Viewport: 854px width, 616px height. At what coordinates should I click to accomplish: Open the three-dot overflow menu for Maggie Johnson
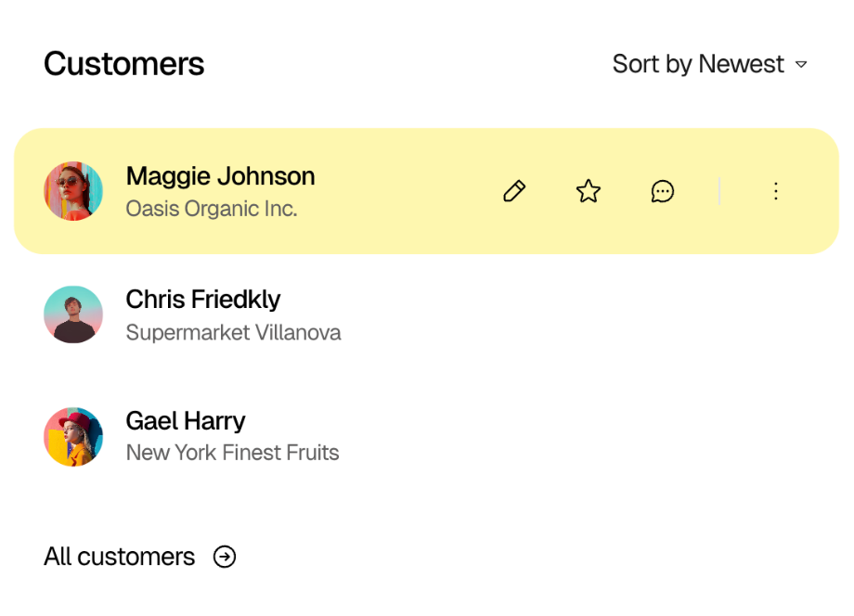click(x=776, y=191)
